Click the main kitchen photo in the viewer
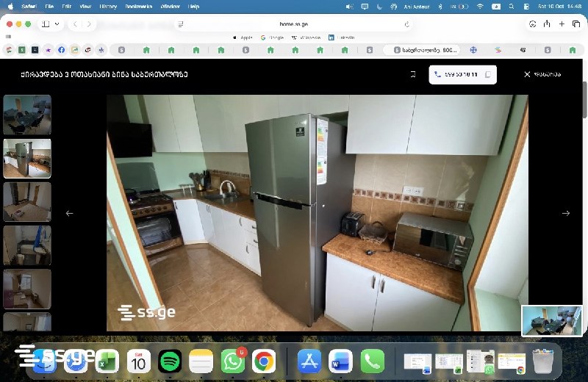Screen dimensions: 588x382 pyautogui.click(x=318, y=213)
